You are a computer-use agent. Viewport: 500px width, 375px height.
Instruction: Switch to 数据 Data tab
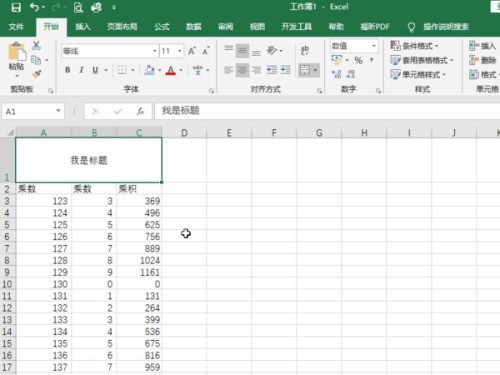[193, 27]
